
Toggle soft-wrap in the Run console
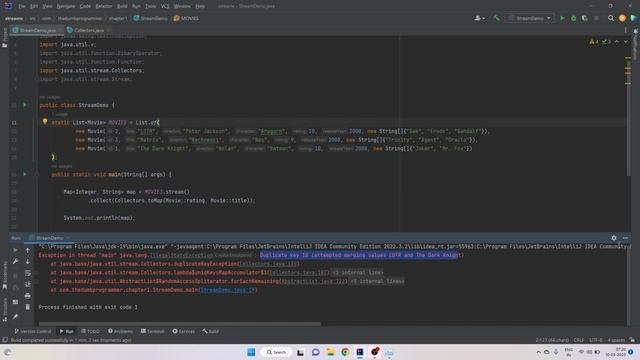point(28,273)
